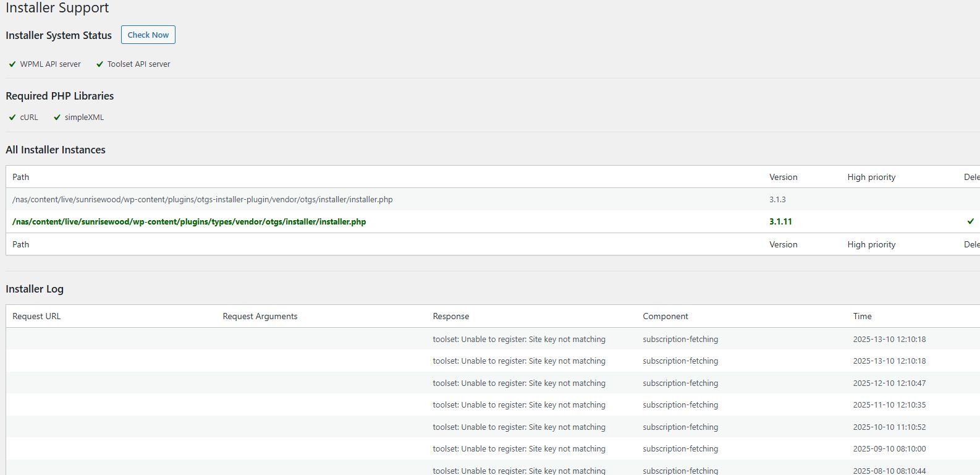
Task: Click the simpleXML library checkmark icon
Action: pos(57,118)
